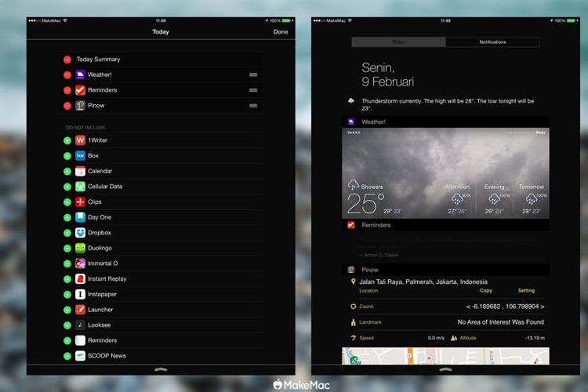Tap the grabber handle on left screen
Viewport: 588px width, 392px height.
click(x=161, y=369)
